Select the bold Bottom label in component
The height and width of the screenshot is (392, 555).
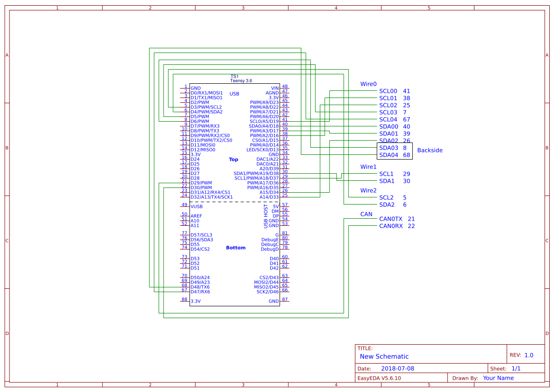[x=236, y=248]
